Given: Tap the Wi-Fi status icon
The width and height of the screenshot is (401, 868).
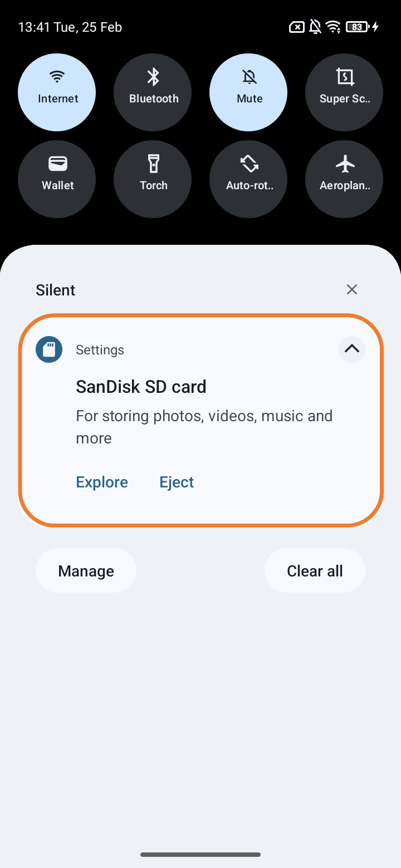Looking at the screenshot, I should click(334, 26).
